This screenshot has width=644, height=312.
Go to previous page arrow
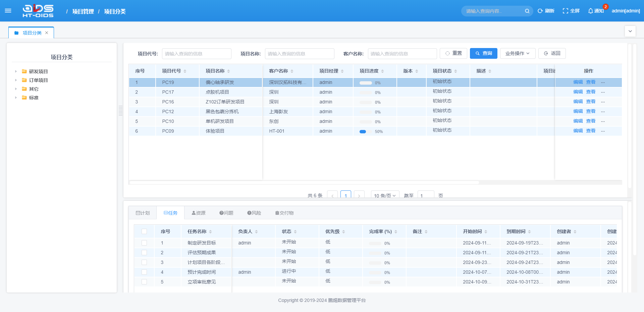(332, 195)
